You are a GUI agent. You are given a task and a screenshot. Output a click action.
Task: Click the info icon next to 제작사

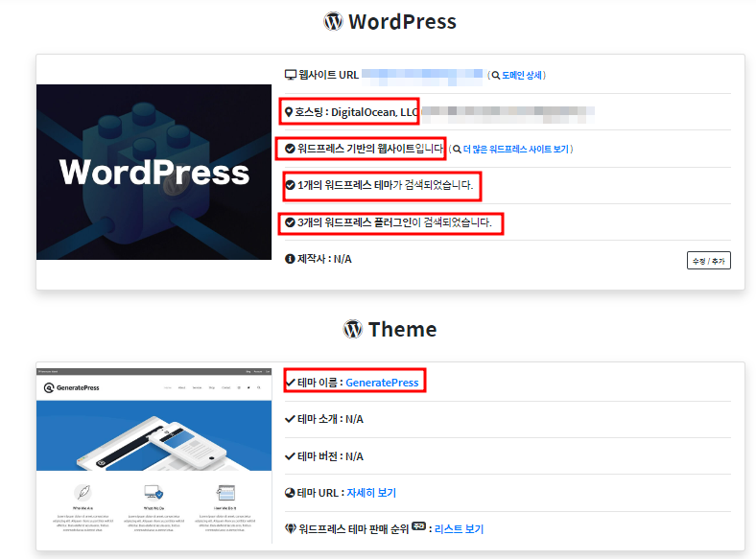pyautogui.click(x=290, y=259)
